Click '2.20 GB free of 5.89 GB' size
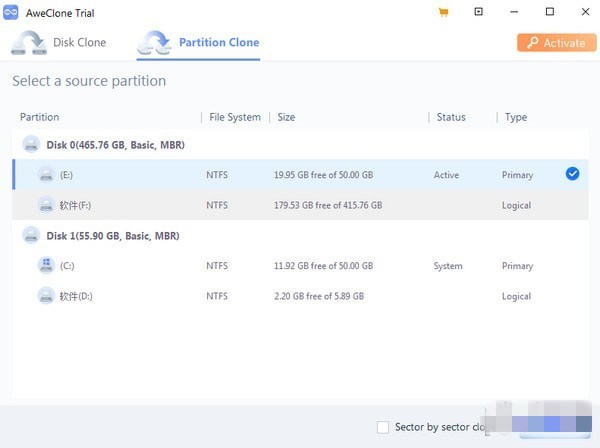Image resolution: width=600 pixels, height=448 pixels. coord(319,296)
